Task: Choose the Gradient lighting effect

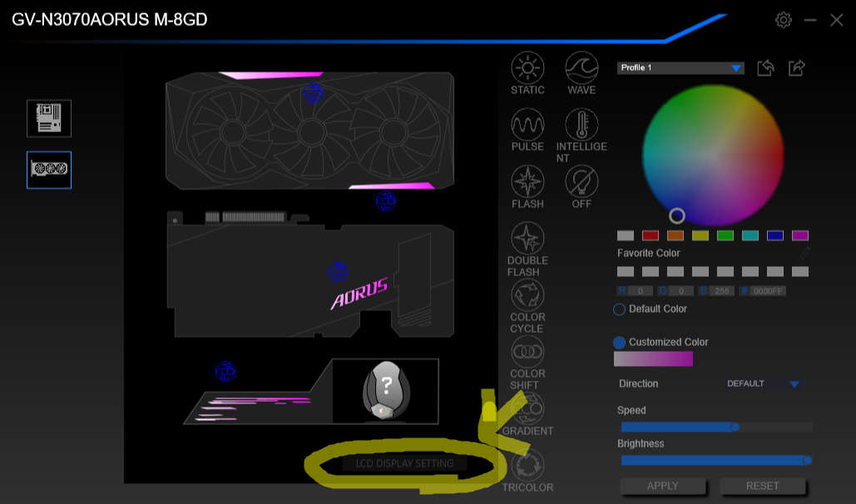Action: 527,408
